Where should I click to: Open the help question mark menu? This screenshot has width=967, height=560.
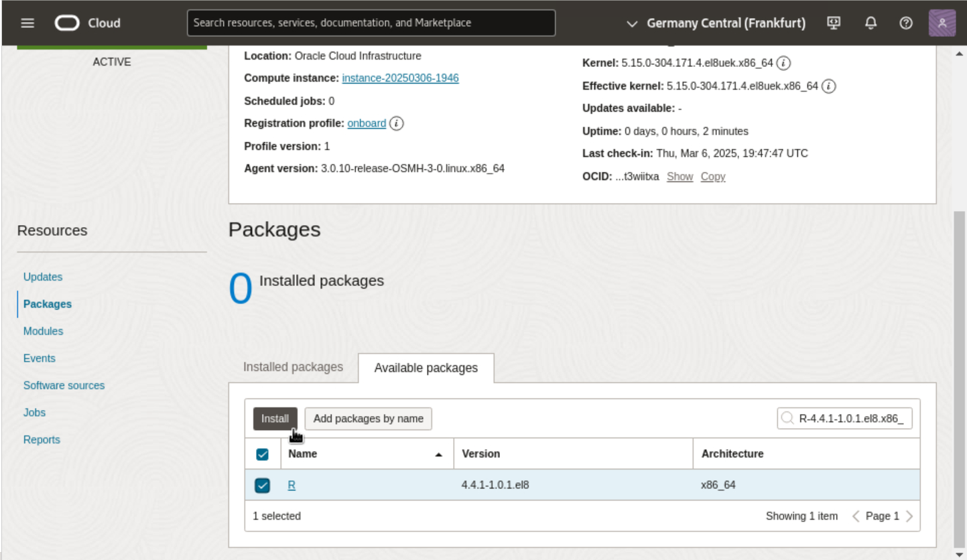coord(906,23)
